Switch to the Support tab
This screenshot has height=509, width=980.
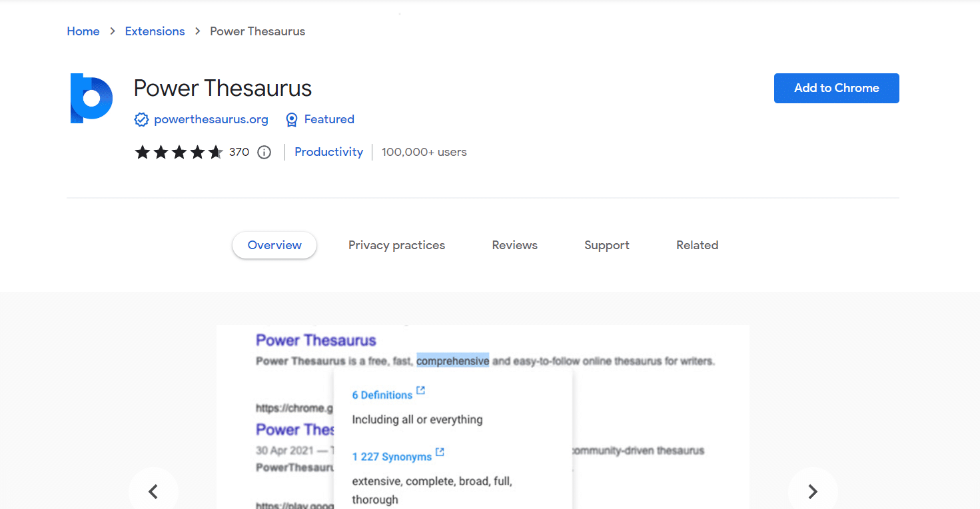607,245
